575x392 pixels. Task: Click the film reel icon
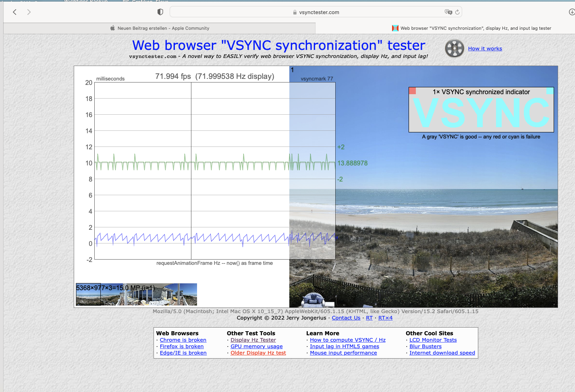tap(455, 49)
